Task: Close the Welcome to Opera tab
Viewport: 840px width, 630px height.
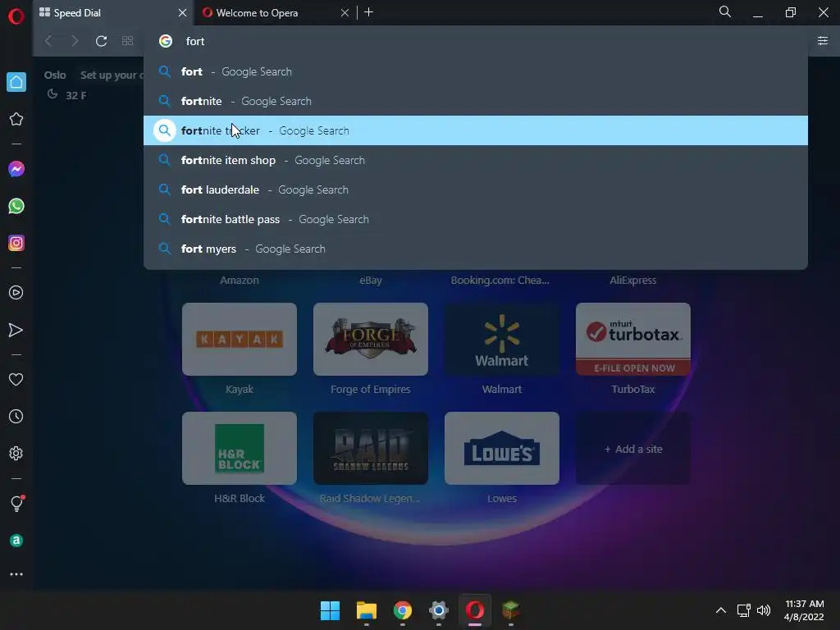Action: click(345, 13)
